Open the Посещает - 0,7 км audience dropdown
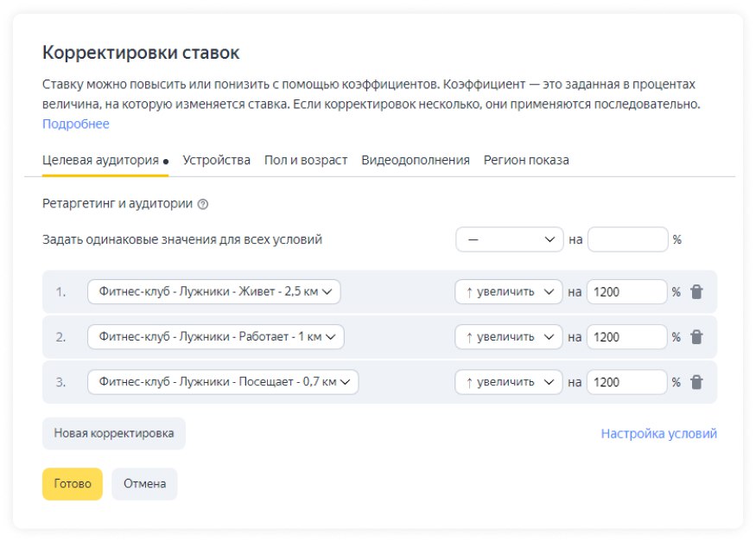The width and height of the screenshot is (756, 542). 223,382
